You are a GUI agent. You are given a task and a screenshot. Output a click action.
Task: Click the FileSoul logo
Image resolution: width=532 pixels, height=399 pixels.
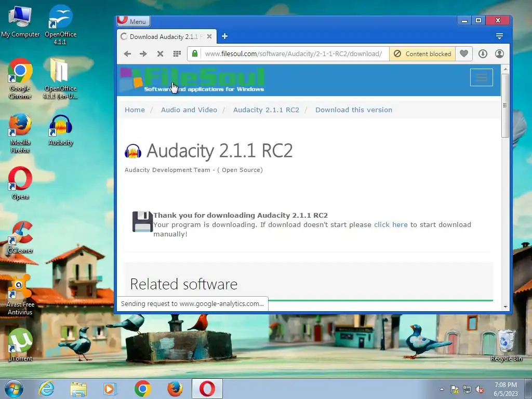(x=192, y=79)
